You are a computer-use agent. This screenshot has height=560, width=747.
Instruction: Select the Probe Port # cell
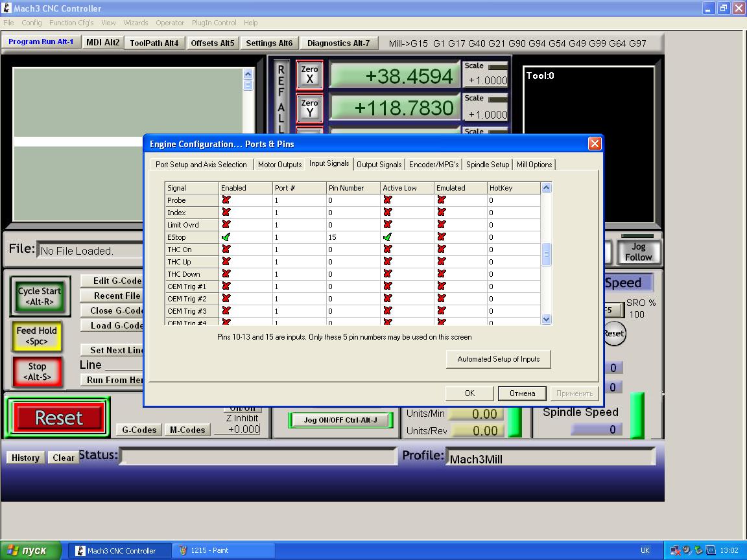click(299, 200)
